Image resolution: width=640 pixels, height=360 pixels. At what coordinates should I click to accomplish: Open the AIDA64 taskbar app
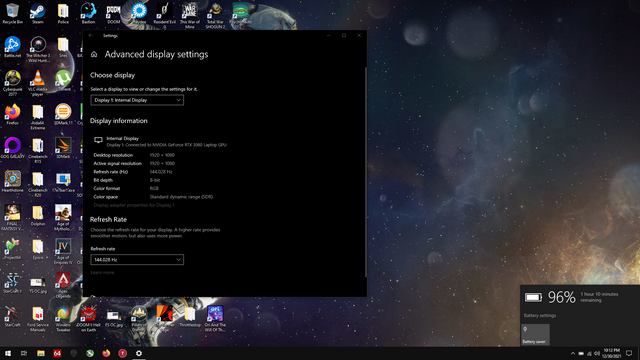point(57,353)
